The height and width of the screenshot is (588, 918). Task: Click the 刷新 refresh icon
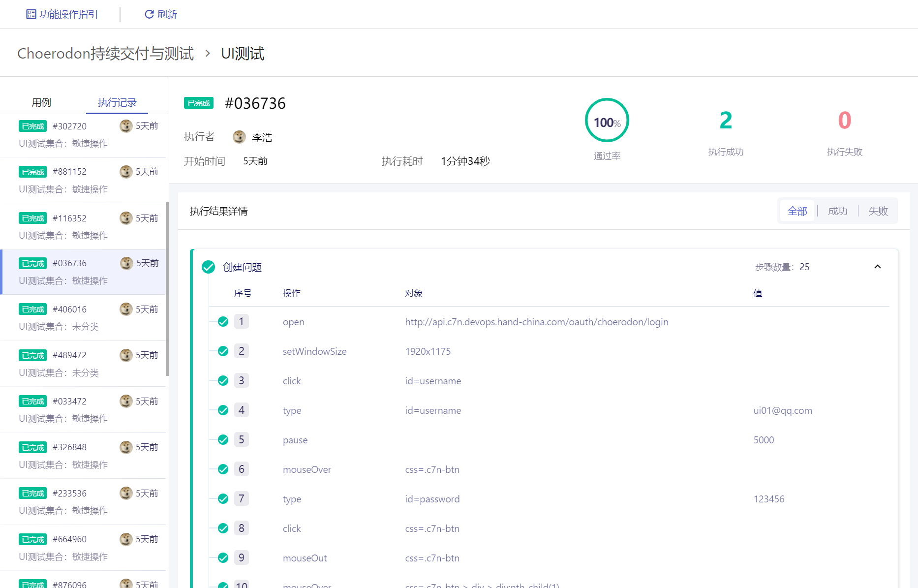(x=149, y=14)
